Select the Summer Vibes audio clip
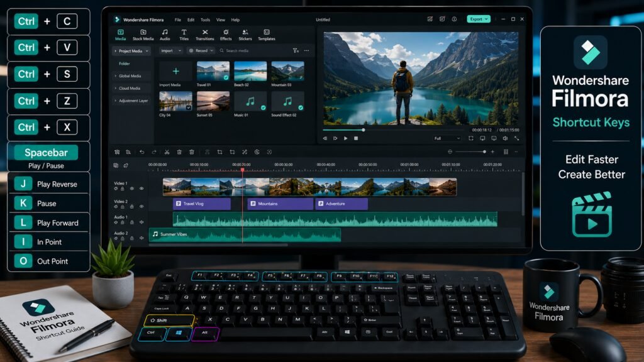 [245, 234]
